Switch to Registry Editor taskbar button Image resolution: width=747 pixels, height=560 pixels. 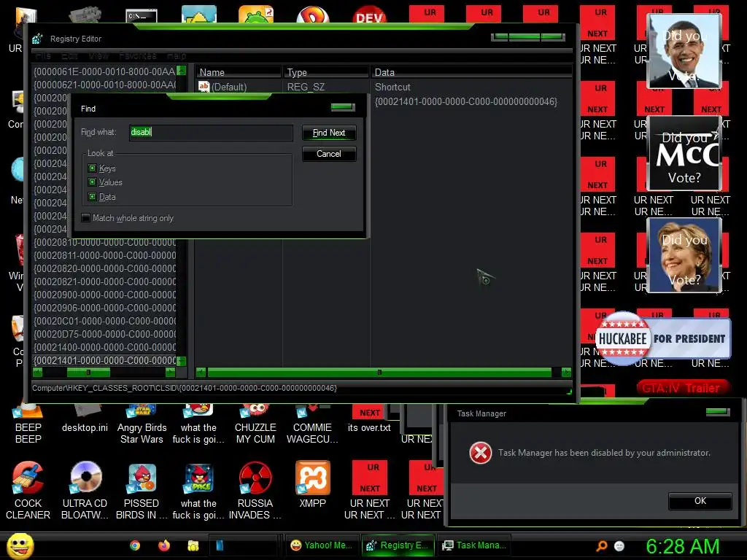(x=398, y=545)
